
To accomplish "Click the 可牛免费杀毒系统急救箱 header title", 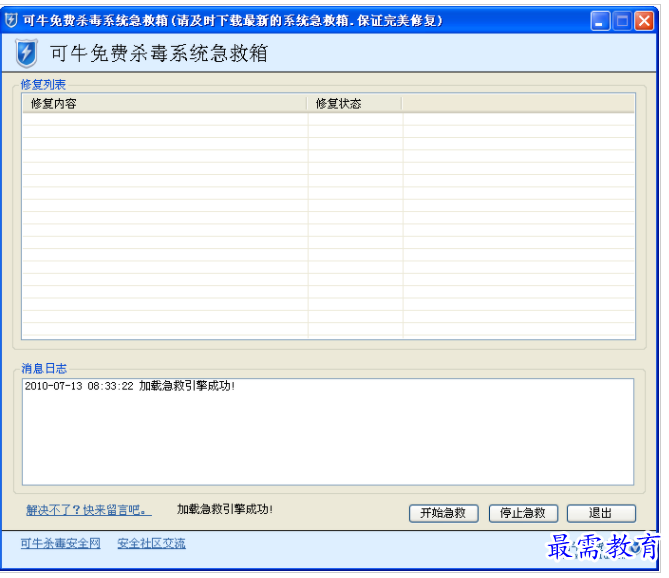I will pyautogui.click(x=159, y=54).
